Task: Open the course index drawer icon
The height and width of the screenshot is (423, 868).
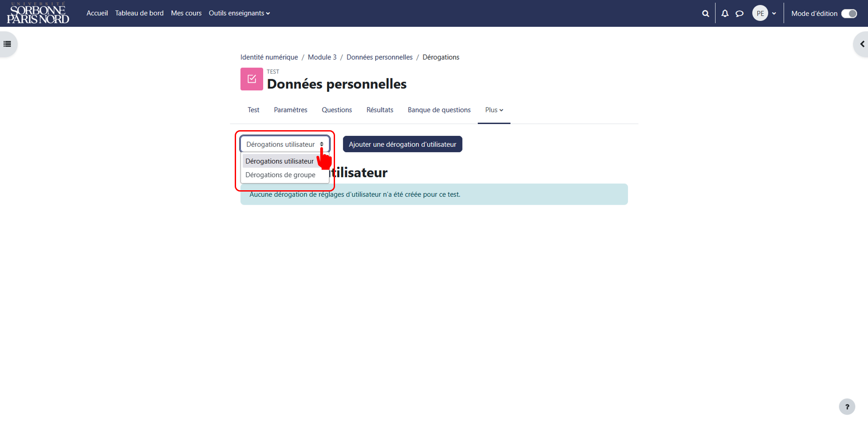Action: pyautogui.click(x=7, y=44)
